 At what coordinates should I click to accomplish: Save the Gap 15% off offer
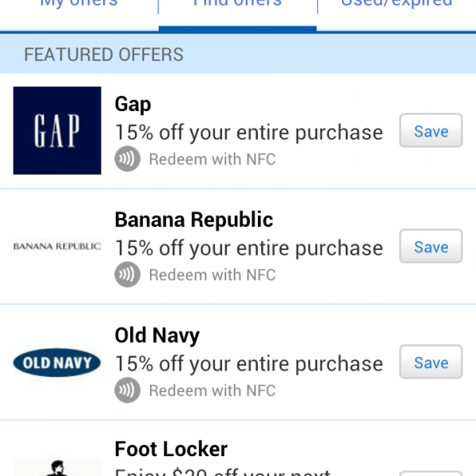430,132
